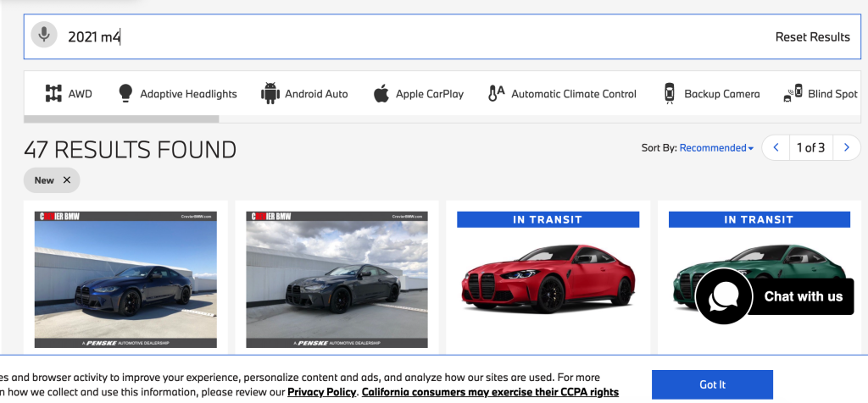Click the IN TRANSIT banner above the red car
Viewport: 868px width, 403px height.
point(548,219)
